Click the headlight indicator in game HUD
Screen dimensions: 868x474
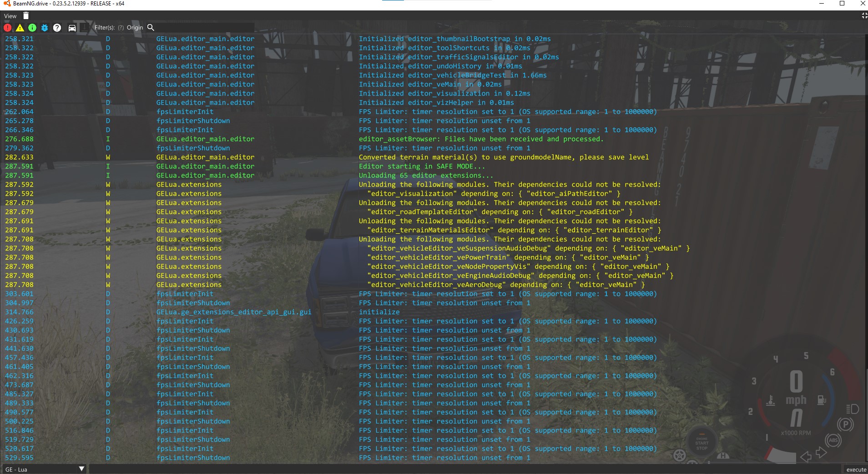852,408
